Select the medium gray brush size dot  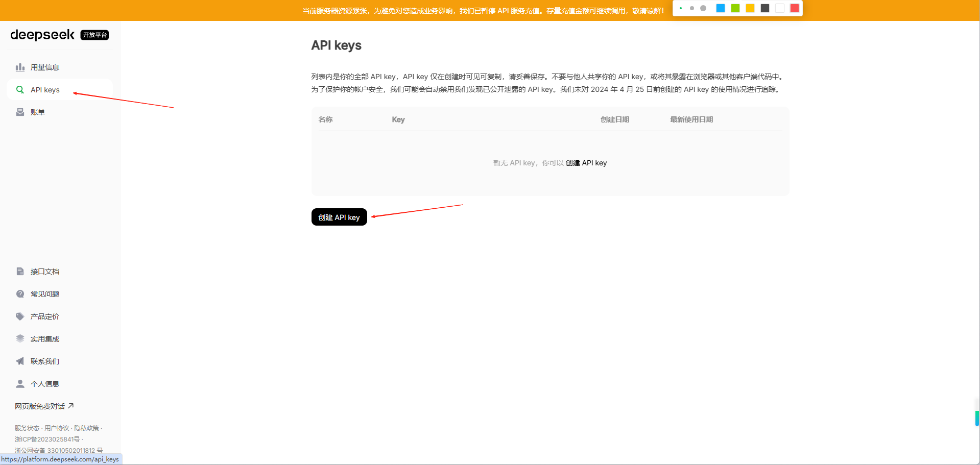(692, 8)
